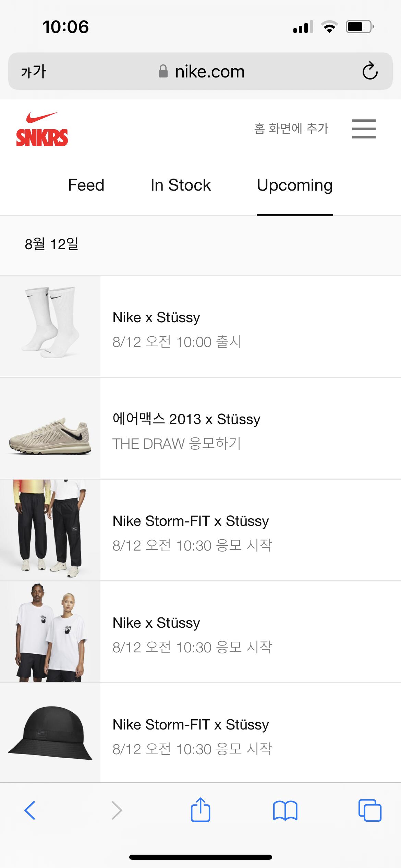Image resolution: width=401 pixels, height=868 pixels.
Task: Switch to the Feed tab
Action: coord(86,185)
